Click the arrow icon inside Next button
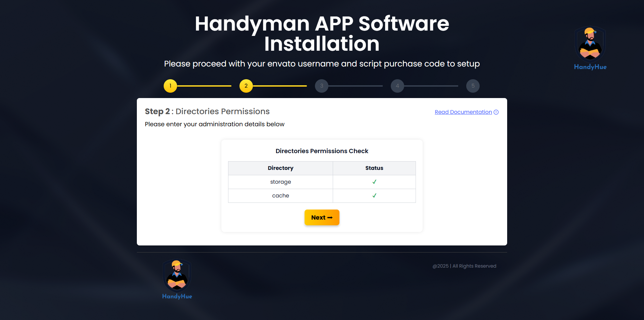Viewport: 644px width, 320px height. point(330,218)
